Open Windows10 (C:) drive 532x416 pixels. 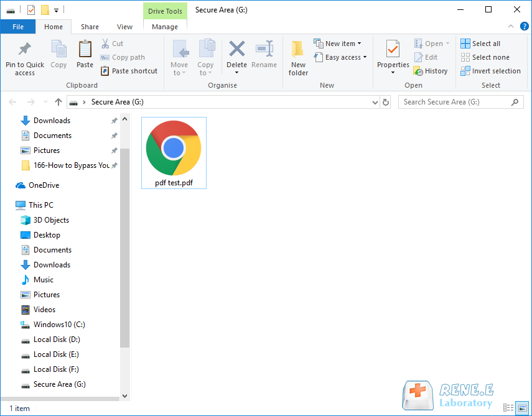(53, 325)
